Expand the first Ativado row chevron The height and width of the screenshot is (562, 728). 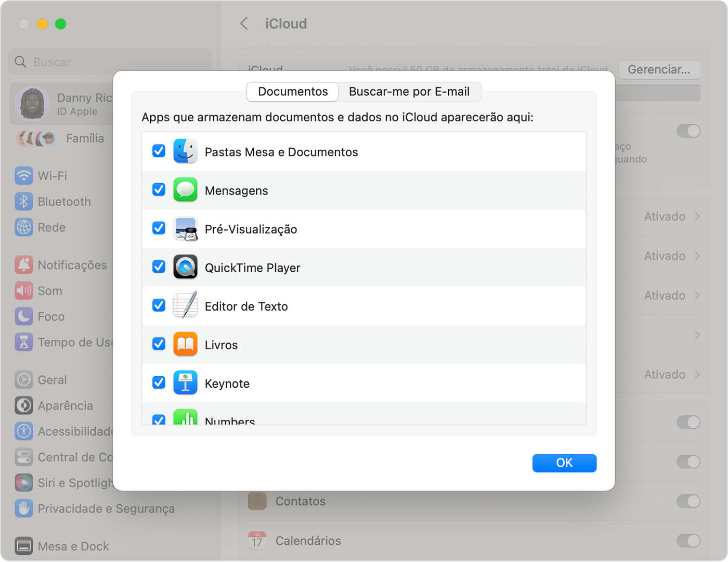point(697,216)
